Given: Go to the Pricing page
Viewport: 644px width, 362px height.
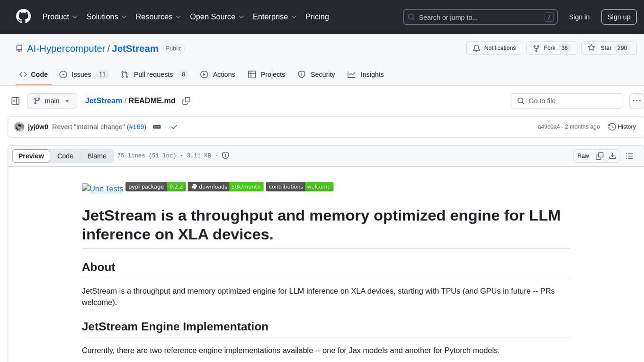Looking at the screenshot, I should 317,17.
